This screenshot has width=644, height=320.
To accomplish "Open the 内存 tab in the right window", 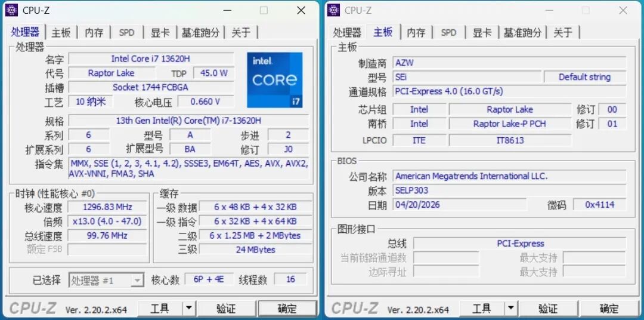I will click(416, 32).
